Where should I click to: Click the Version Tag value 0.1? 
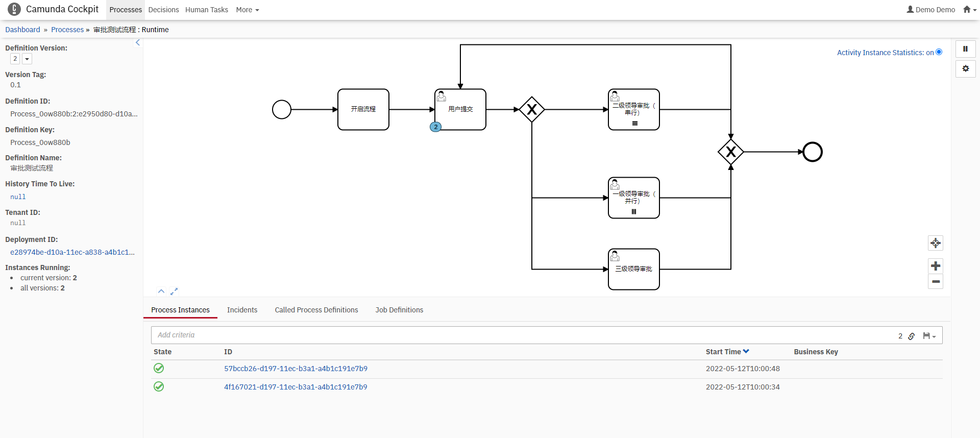pos(15,85)
